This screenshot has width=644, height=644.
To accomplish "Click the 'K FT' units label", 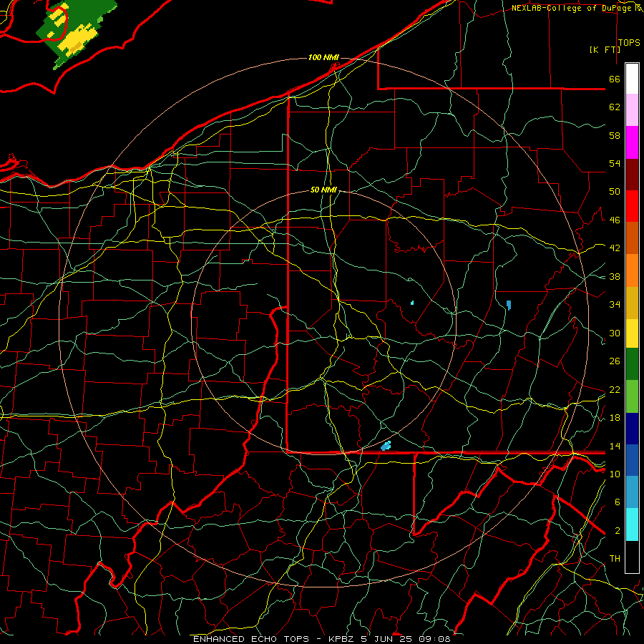I will pyautogui.click(x=605, y=49).
